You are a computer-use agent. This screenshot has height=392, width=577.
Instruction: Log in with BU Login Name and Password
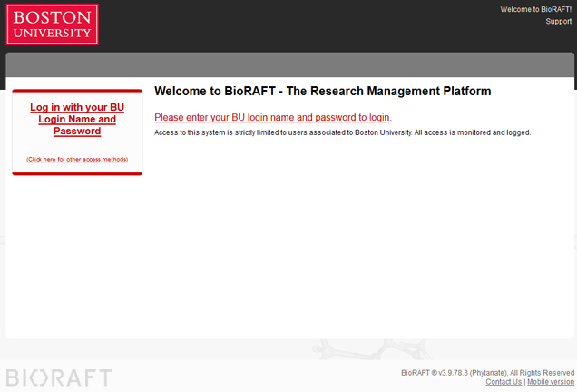(x=77, y=119)
